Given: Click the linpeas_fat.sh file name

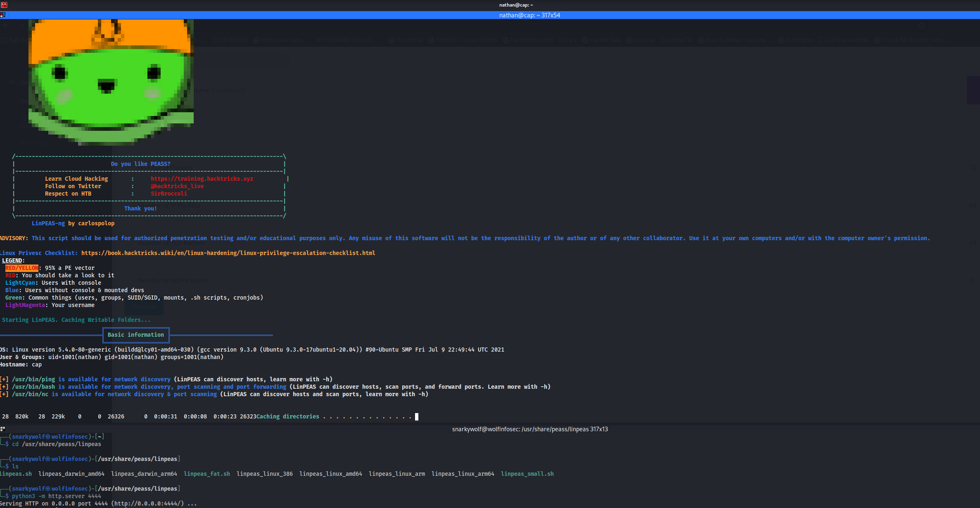Looking at the screenshot, I should click(x=207, y=474).
